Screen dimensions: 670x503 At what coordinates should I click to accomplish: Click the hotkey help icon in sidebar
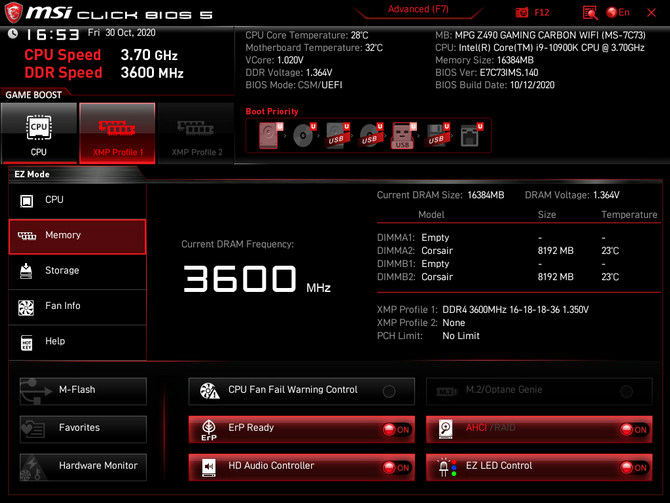[26, 342]
